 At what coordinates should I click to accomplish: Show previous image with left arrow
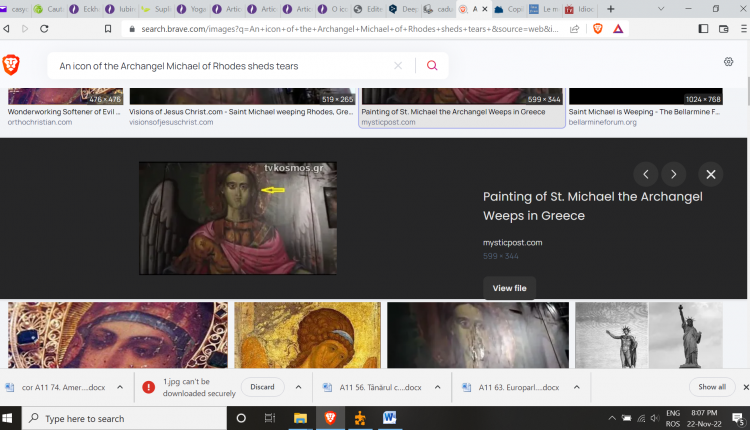pyautogui.click(x=646, y=174)
